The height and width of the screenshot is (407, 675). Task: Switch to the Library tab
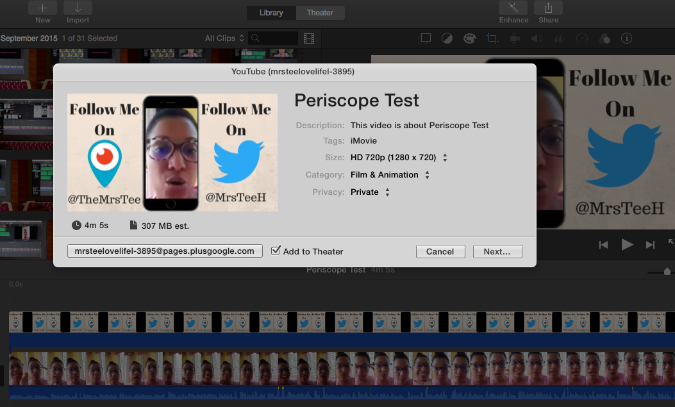point(271,13)
